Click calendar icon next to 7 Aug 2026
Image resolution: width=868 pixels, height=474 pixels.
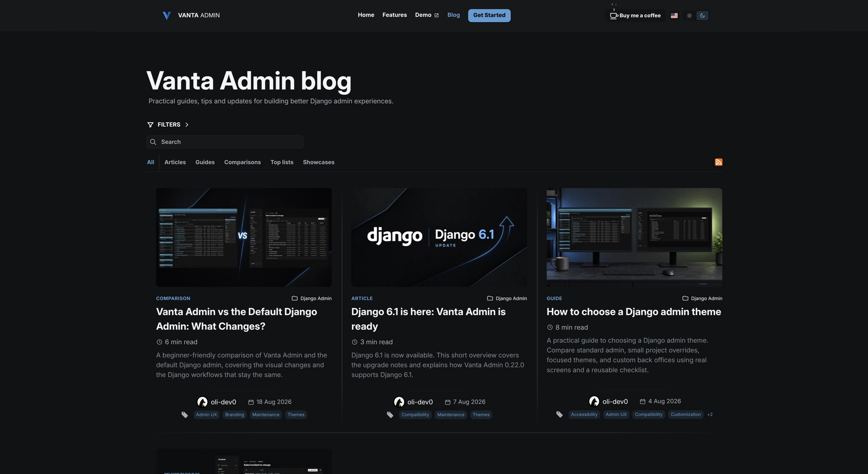coord(448,402)
